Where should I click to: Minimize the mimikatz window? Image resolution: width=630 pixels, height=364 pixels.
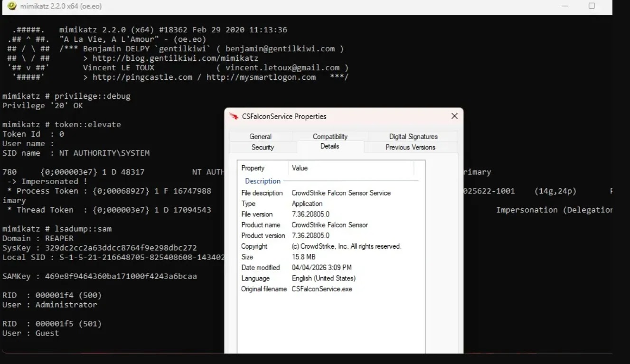565,6
